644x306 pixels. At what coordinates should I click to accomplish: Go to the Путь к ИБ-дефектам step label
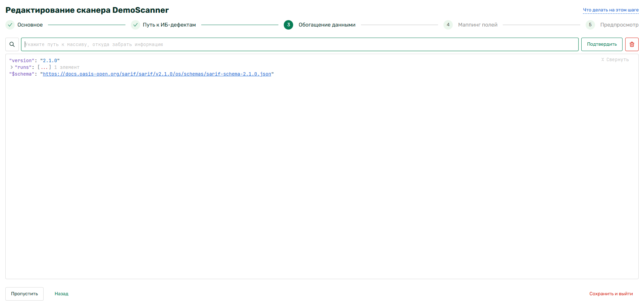pos(169,25)
